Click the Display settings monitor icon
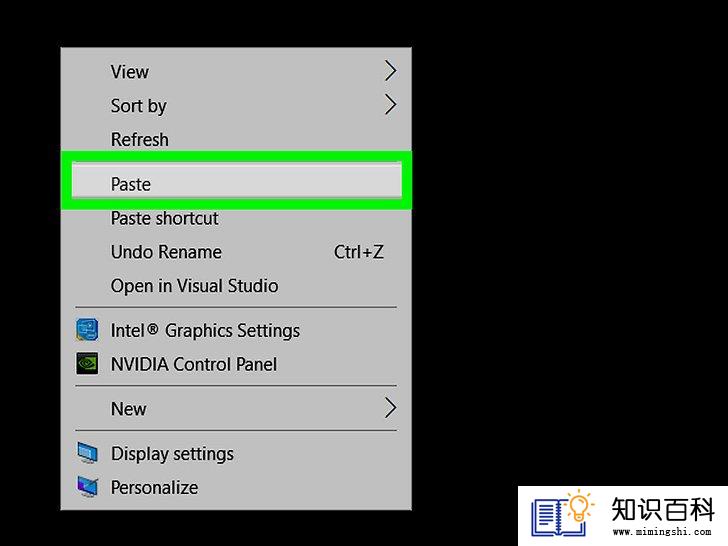Viewport: 728px width, 546px height. [x=87, y=453]
